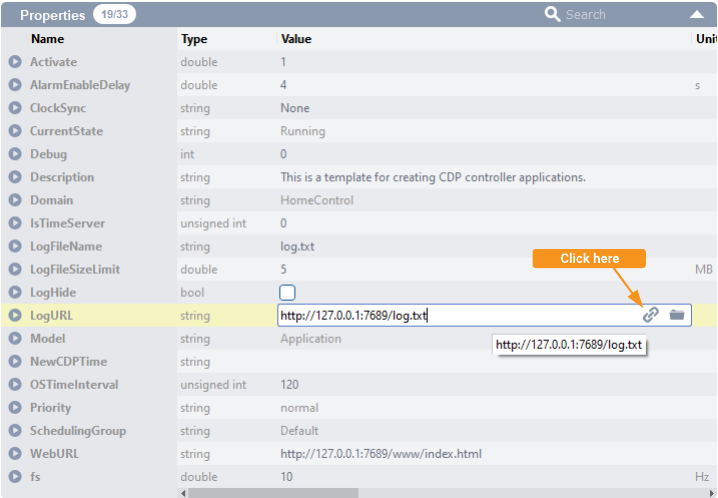Screen dimensions: 718x498
Task: Click the search magnifier icon
Action: [x=552, y=14]
